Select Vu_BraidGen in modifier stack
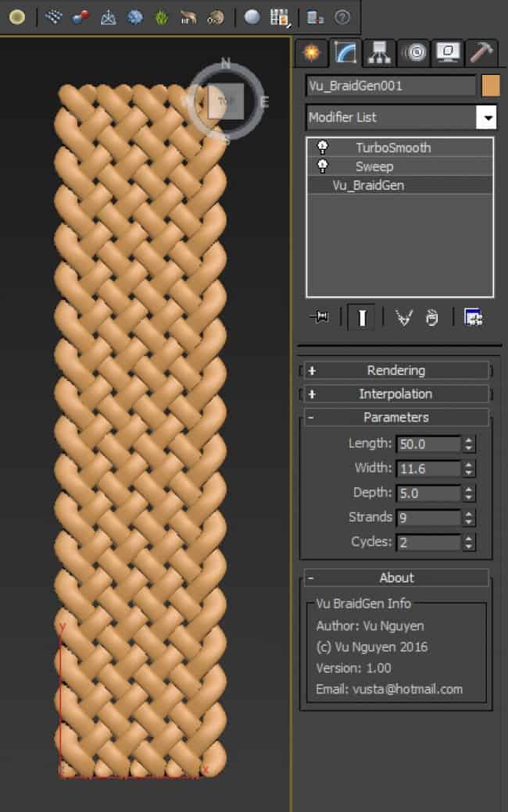This screenshot has height=812, width=508. click(368, 185)
